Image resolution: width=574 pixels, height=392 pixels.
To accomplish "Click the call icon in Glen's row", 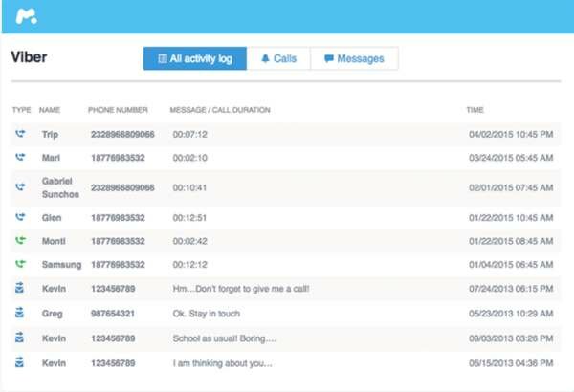I will 20,217.
